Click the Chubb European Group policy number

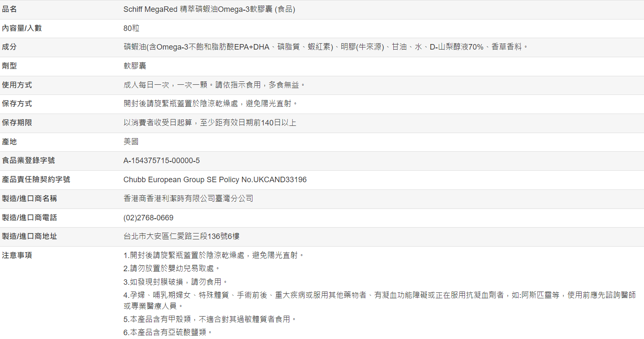[x=215, y=180]
